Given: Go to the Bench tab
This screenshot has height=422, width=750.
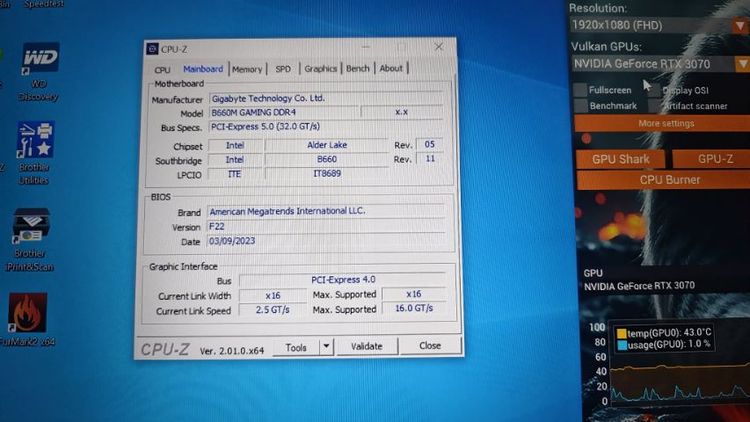Looking at the screenshot, I should [x=357, y=69].
